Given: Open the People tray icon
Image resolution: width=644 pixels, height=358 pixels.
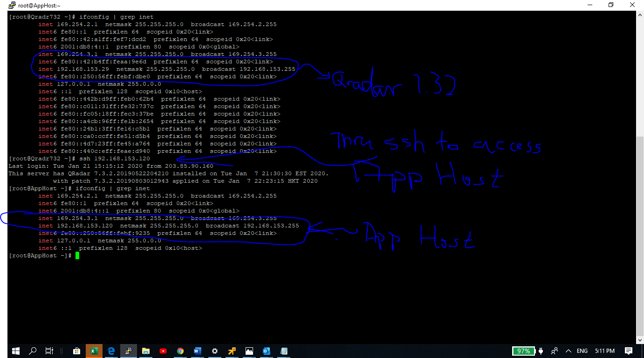Looking at the screenshot, I should click(555, 351).
